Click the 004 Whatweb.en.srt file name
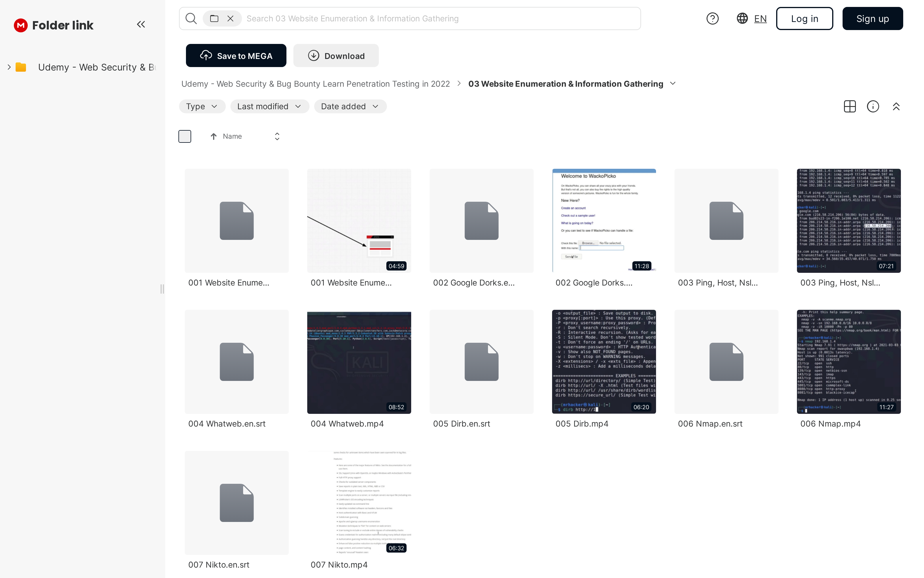Viewport: 924px width, 578px height. pyautogui.click(x=227, y=424)
